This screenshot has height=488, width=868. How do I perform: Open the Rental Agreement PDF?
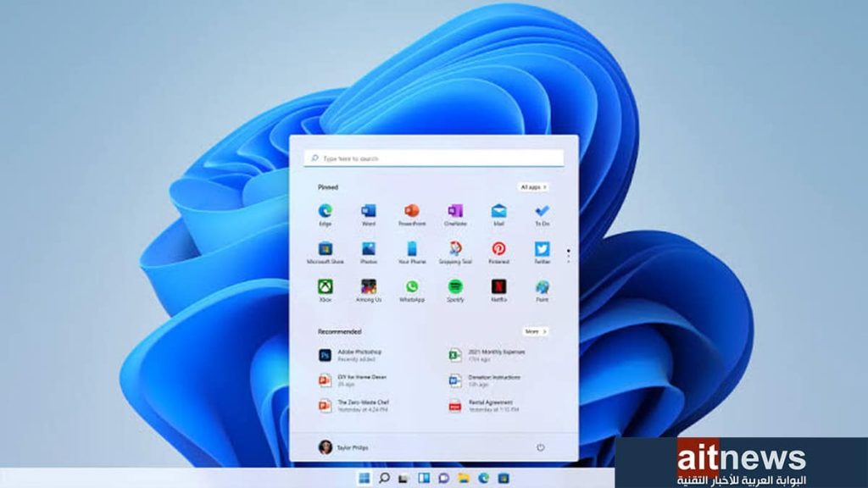pyautogui.click(x=484, y=406)
